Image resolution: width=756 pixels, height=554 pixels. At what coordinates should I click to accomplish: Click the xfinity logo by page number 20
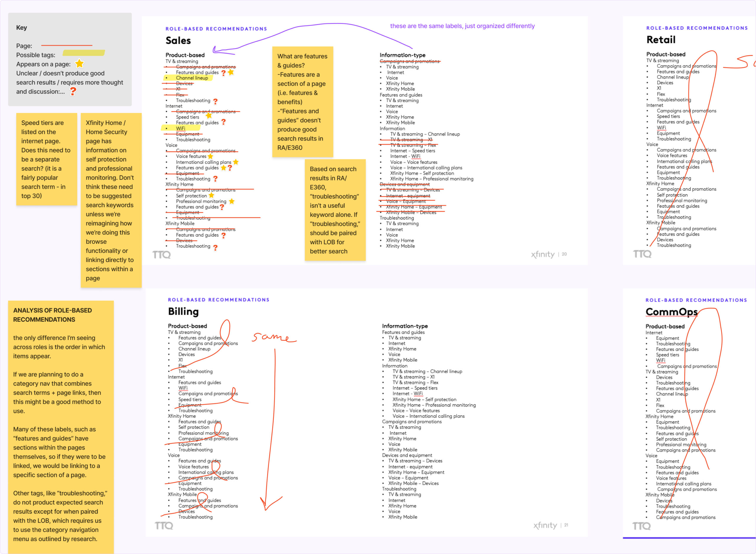pyautogui.click(x=542, y=254)
